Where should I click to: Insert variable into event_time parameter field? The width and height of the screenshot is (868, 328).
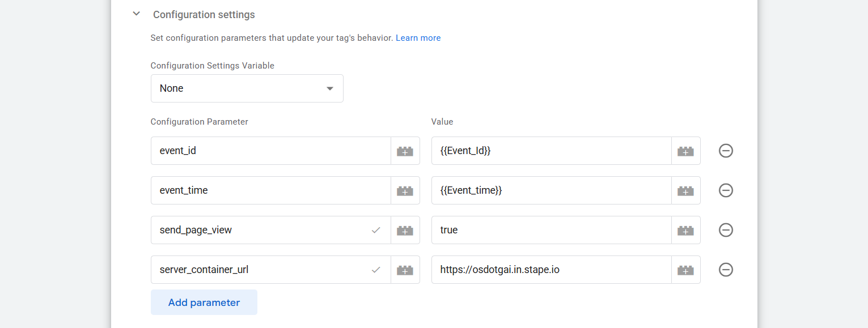tap(405, 190)
